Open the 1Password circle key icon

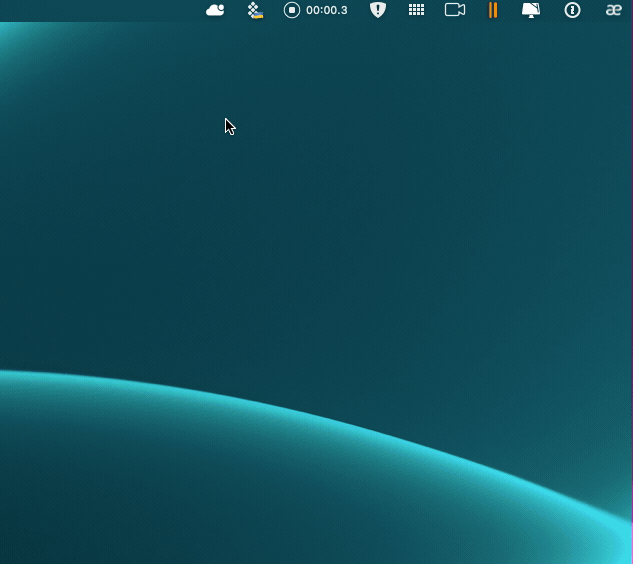coord(572,10)
